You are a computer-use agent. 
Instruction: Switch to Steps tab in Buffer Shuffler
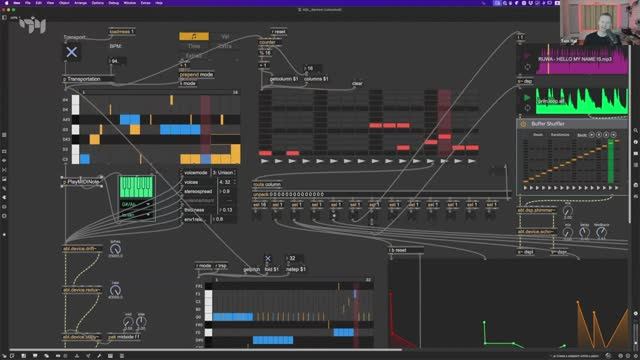538,135
